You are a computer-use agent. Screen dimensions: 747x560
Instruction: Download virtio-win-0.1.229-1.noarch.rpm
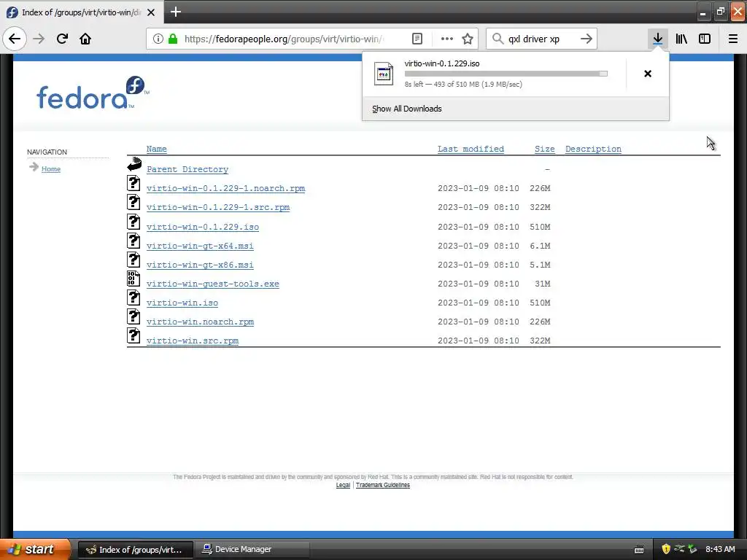click(x=225, y=188)
